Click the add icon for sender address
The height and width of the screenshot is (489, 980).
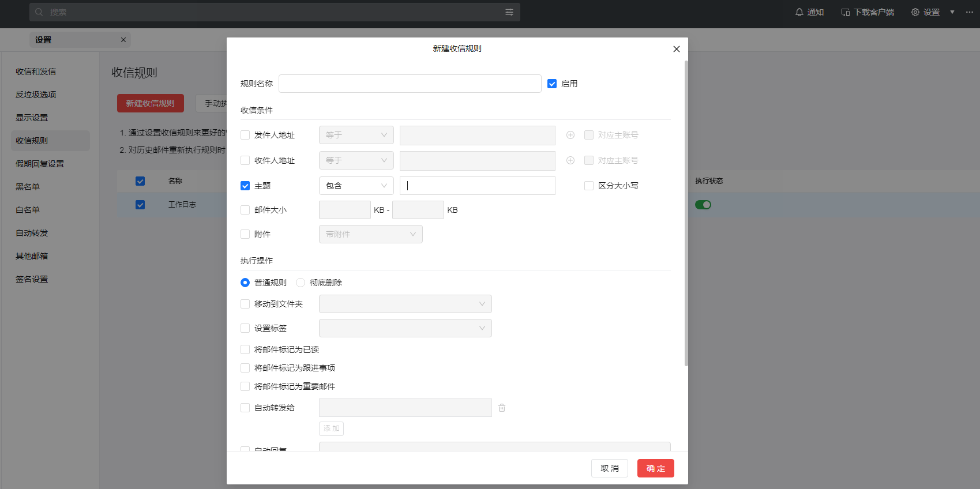pos(570,135)
